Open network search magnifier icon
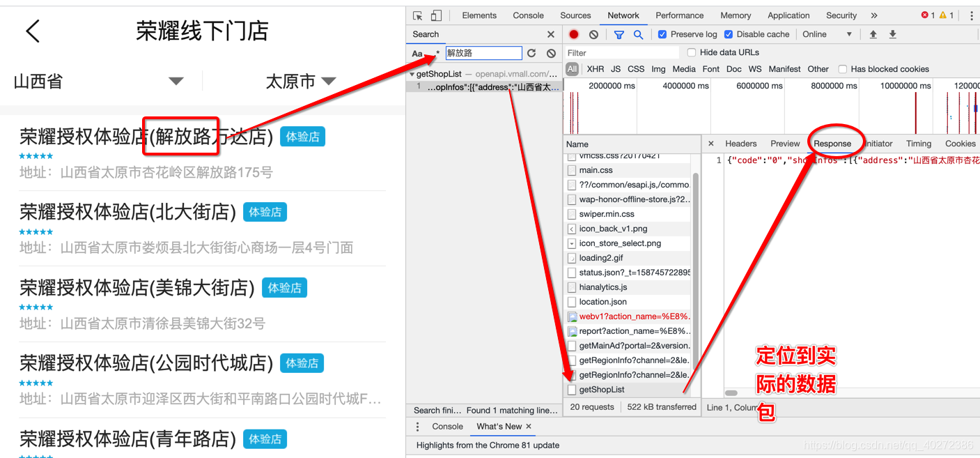Viewport: 980px width, 458px height. [638, 34]
